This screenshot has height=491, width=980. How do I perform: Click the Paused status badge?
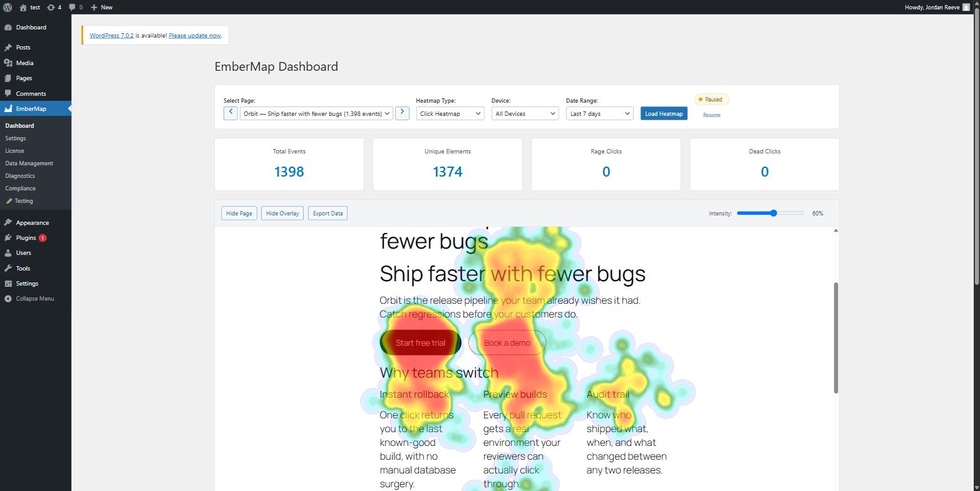711,100
